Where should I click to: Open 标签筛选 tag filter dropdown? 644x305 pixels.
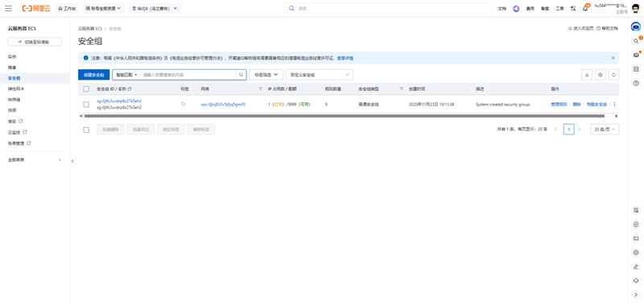point(266,75)
